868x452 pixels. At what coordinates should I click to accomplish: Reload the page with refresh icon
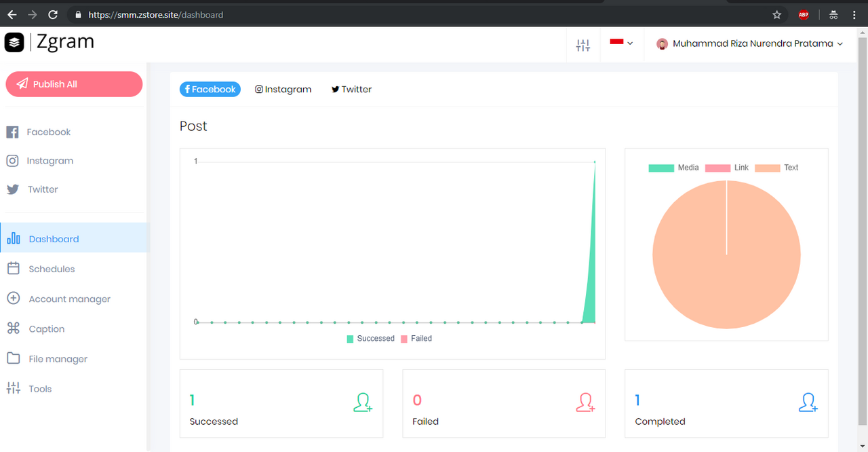coord(53,14)
